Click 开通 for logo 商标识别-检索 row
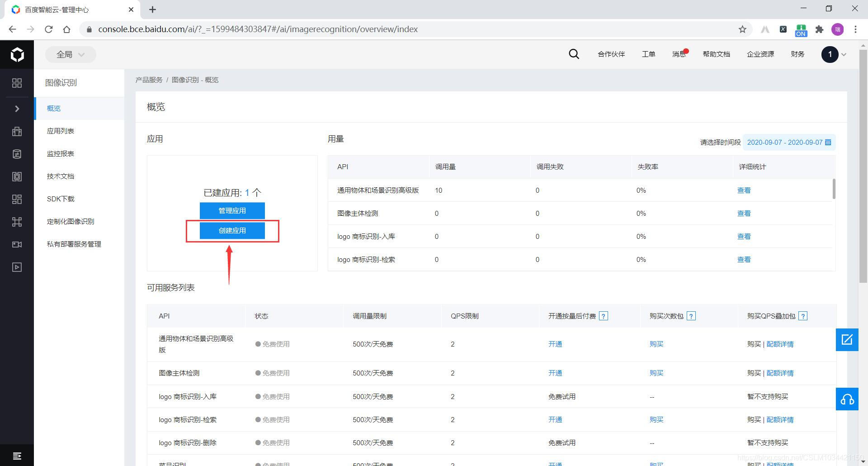 tap(555, 420)
